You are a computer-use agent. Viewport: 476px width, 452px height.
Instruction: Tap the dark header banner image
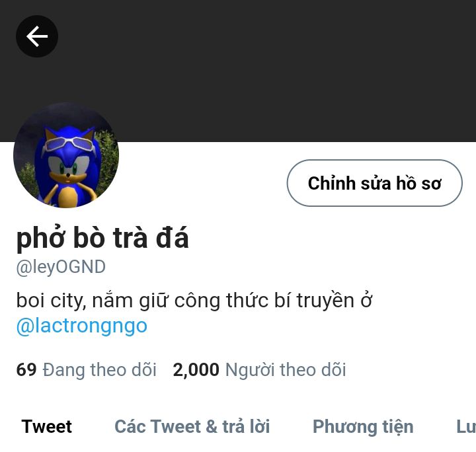tap(238, 71)
